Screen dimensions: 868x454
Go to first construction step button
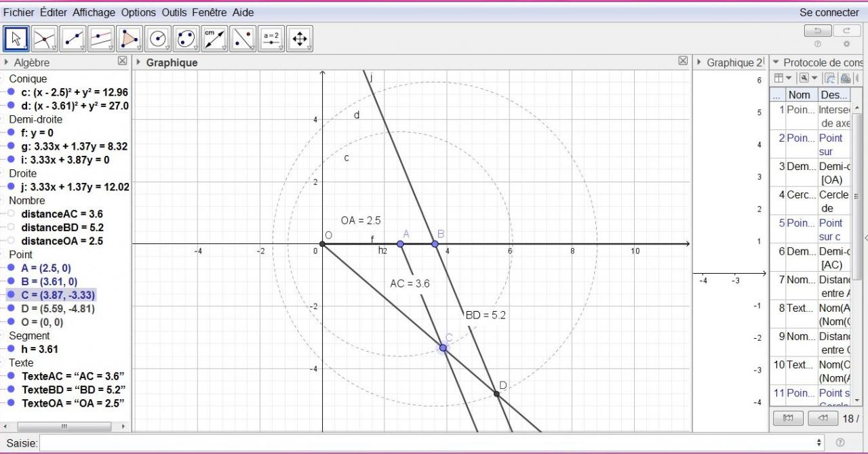click(x=788, y=418)
